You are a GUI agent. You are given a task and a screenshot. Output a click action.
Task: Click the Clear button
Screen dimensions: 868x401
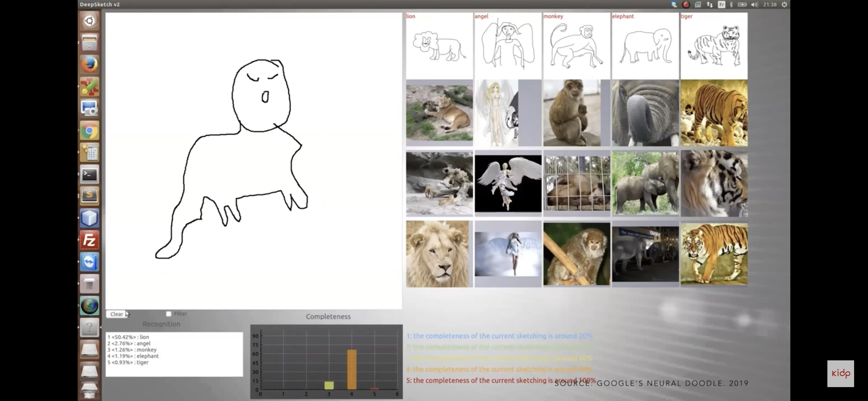coord(117,314)
